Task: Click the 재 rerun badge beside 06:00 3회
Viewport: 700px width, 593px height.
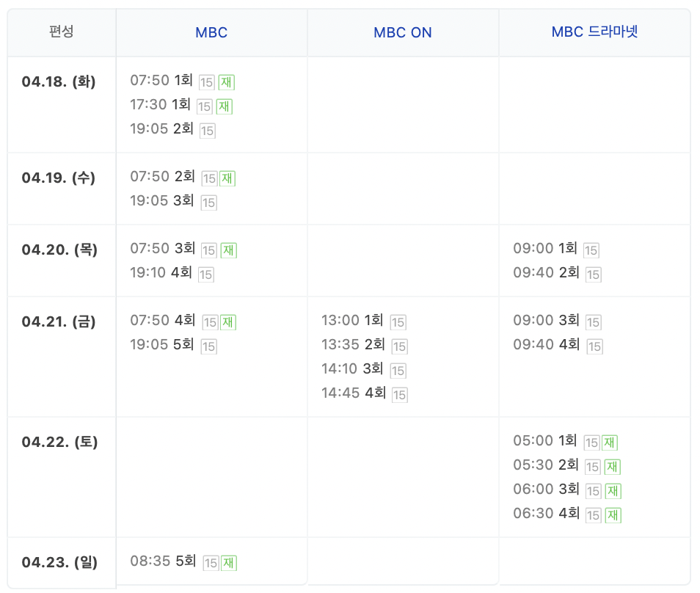Action: pos(613,491)
